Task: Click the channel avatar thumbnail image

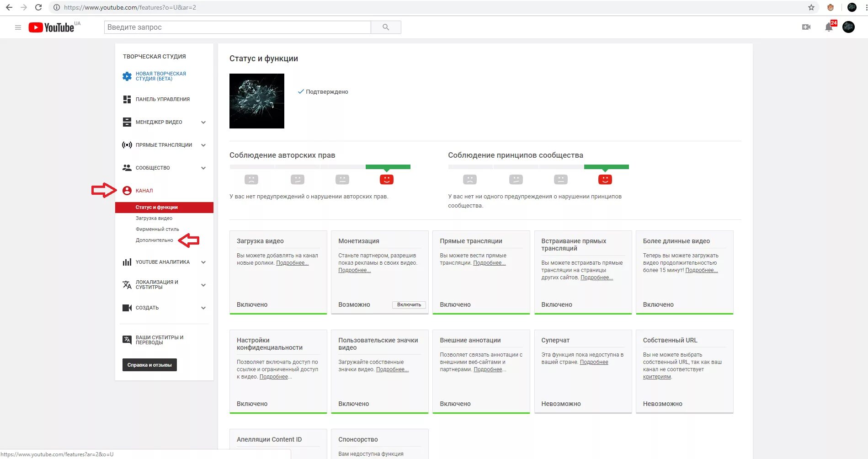Action: click(x=257, y=101)
